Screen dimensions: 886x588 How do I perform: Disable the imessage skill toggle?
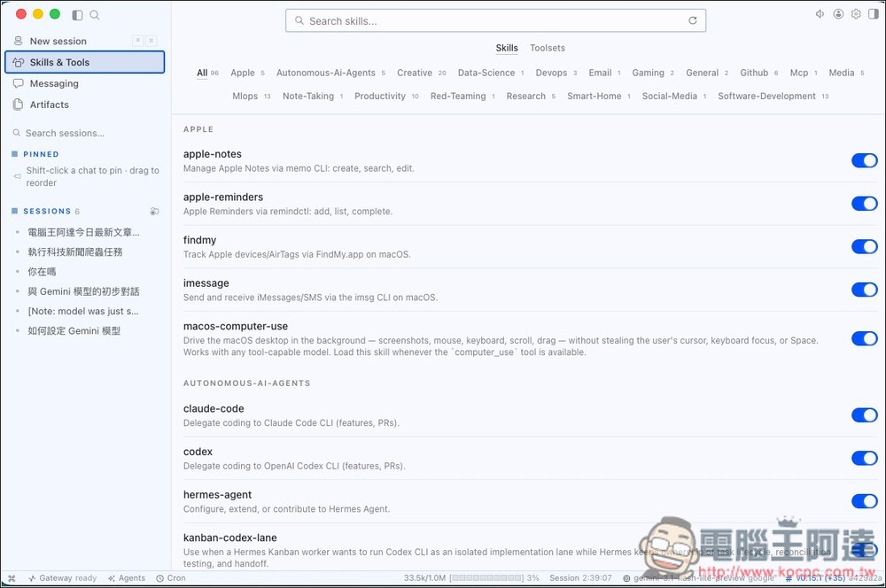(865, 290)
